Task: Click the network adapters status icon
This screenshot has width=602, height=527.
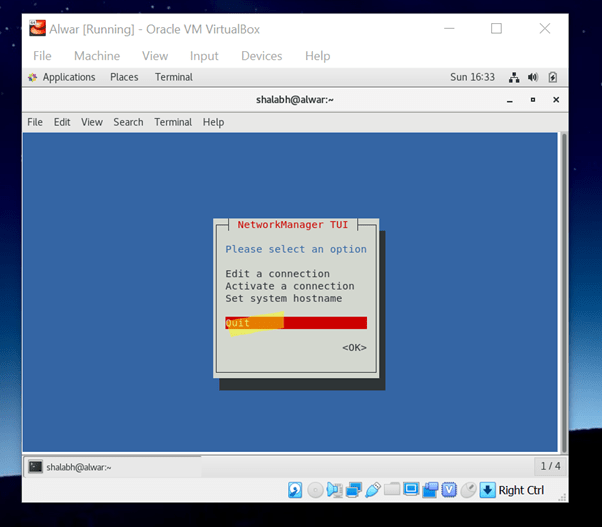Action: click(x=353, y=490)
